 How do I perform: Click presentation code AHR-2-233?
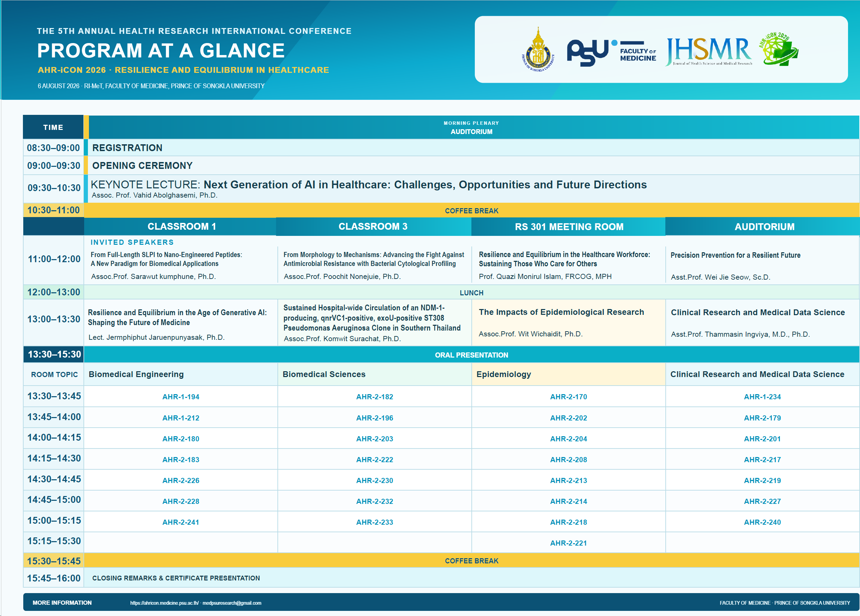pyautogui.click(x=375, y=522)
